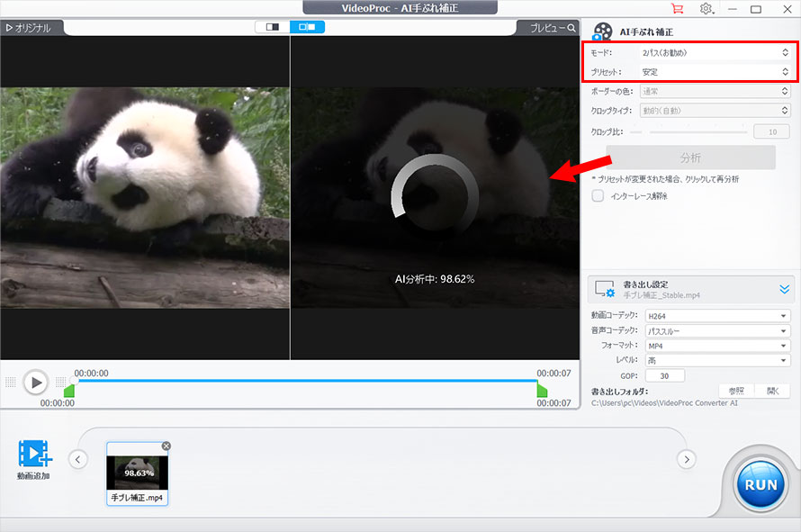Viewport: 801px width, 532px height.
Task: Click the add video icon
Action: click(x=33, y=454)
